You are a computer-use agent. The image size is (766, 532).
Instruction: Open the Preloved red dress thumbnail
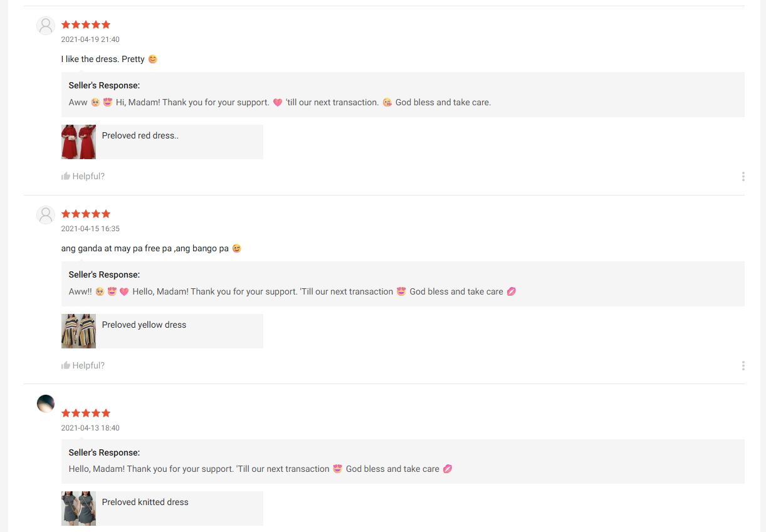(78, 142)
